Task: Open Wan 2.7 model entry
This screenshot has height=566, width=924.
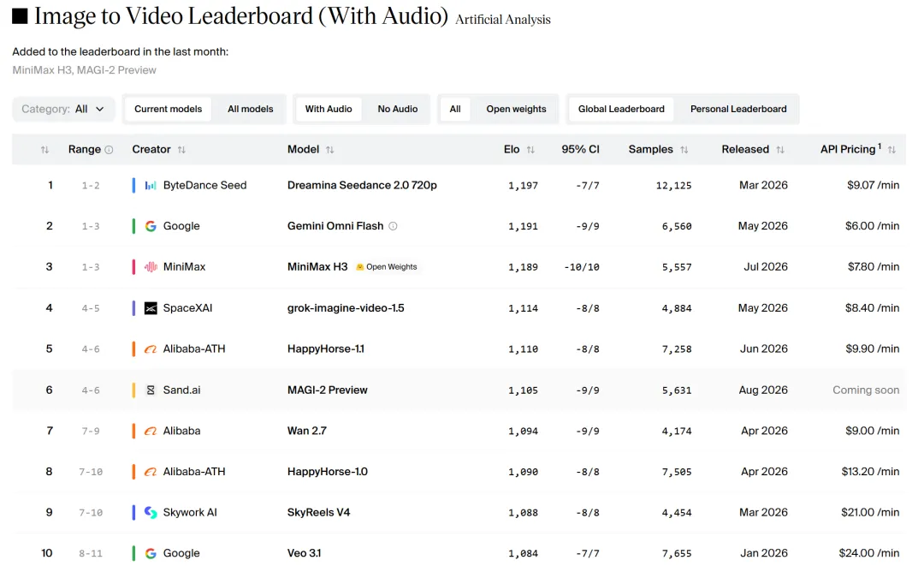Action: click(x=306, y=431)
